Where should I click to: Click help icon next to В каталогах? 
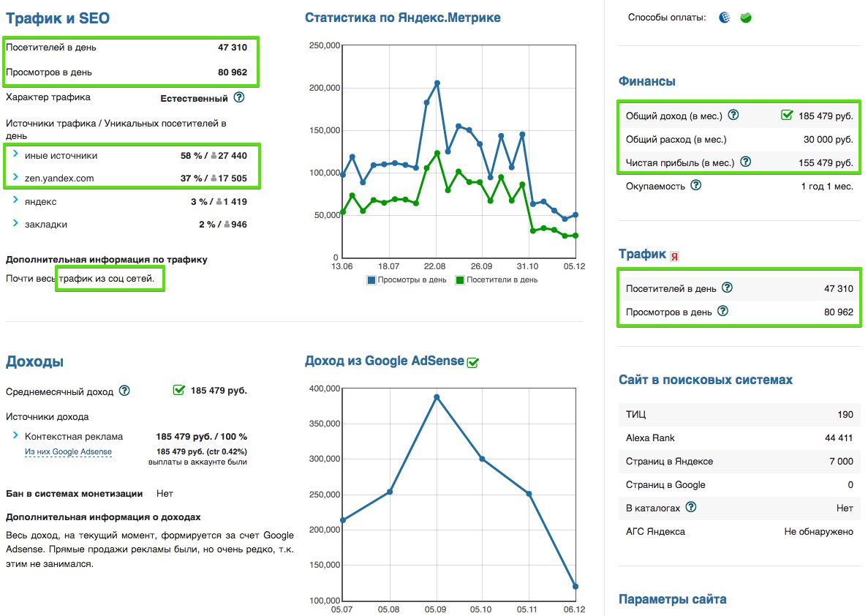point(691,507)
